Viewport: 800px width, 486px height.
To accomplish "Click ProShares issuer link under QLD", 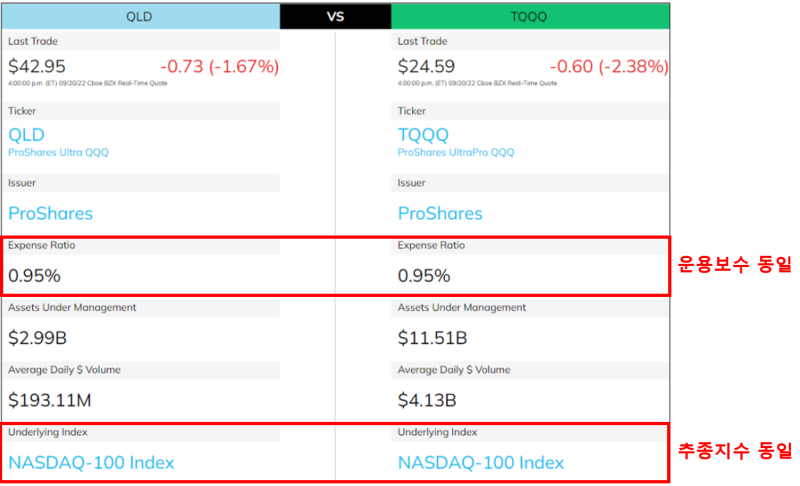I will 51,213.
